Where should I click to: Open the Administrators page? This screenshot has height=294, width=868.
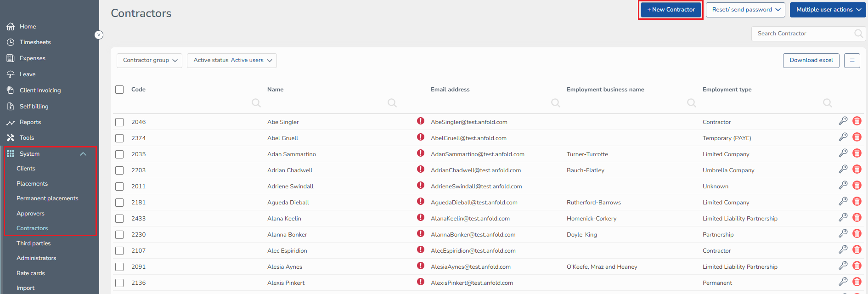[36, 258]
